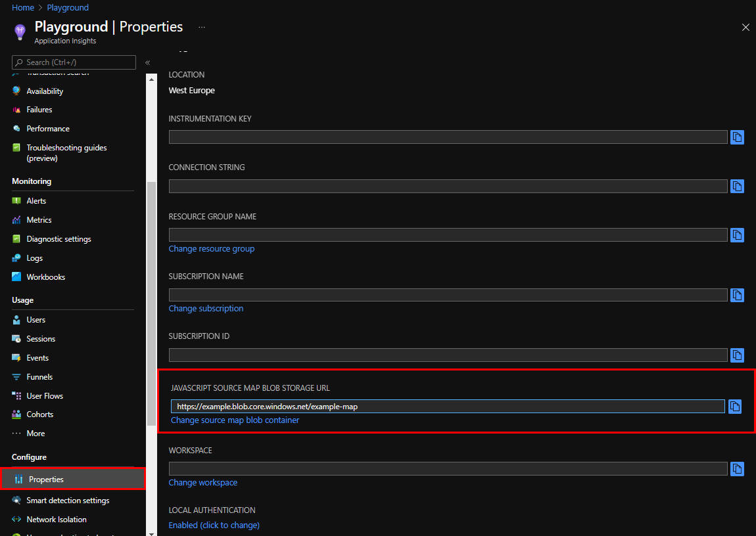This screenshot has width=756, height=536.
Task: Select Smart detection settings
Action: pyautogui.click(x=68, y=501)
